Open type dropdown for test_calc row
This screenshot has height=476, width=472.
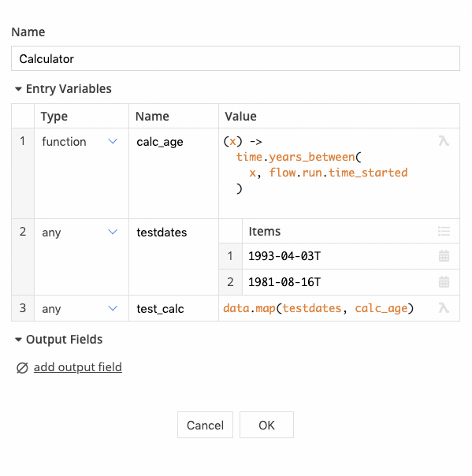(113, 308)
